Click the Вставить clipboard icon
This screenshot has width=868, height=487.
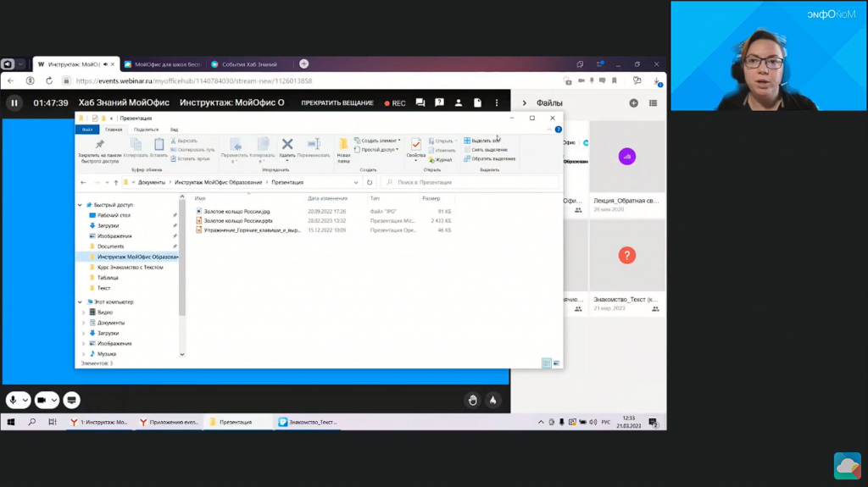point(159,147)
